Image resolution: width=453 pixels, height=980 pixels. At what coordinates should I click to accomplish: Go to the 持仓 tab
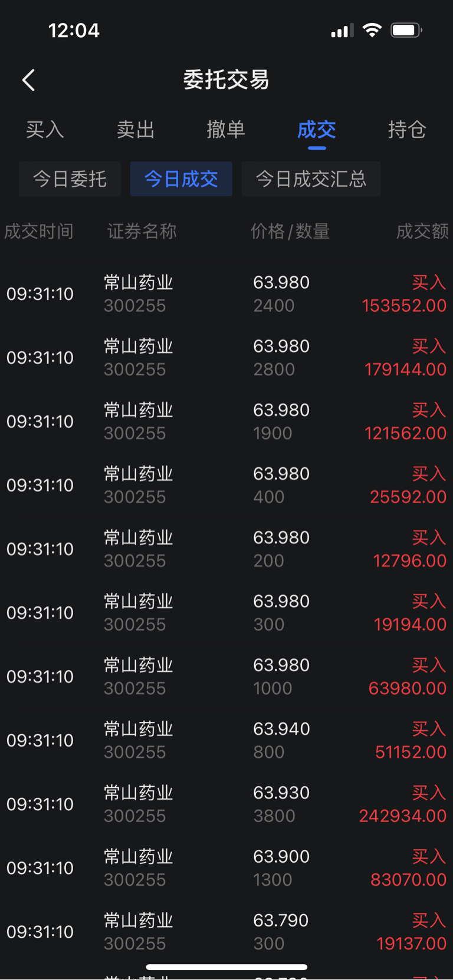point(407,130)
